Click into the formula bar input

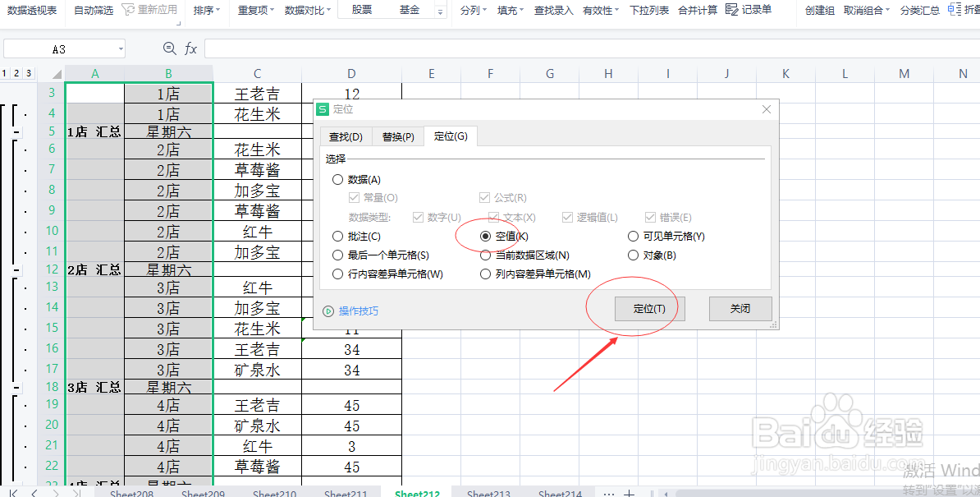click(x=592, y=48)
